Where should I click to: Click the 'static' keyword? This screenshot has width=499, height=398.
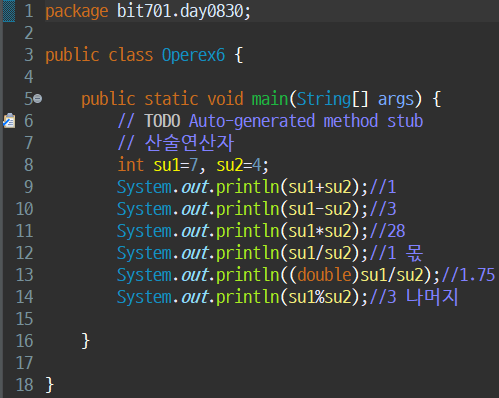pyautogui.click(x=171, y=99)
